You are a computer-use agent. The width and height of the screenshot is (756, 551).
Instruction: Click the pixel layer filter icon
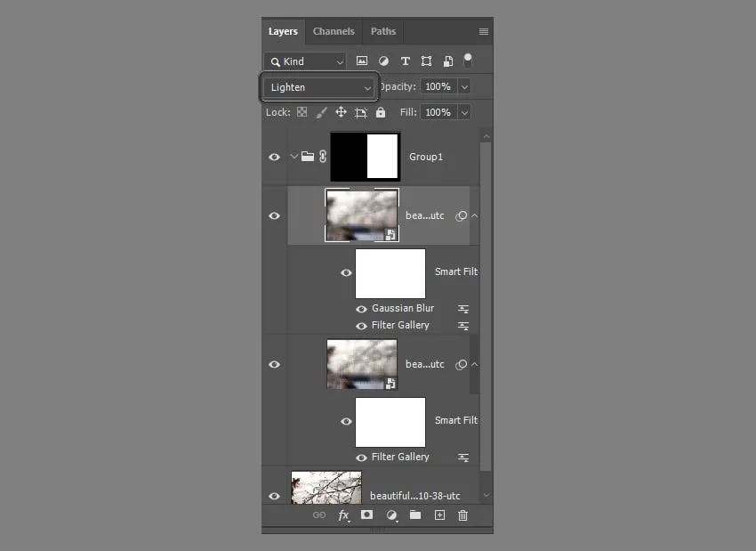[x=362, y=61]
